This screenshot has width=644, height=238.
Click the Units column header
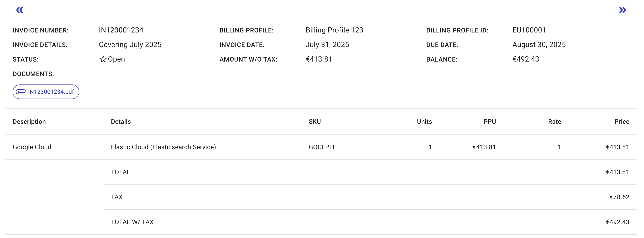tap(424, 121)
